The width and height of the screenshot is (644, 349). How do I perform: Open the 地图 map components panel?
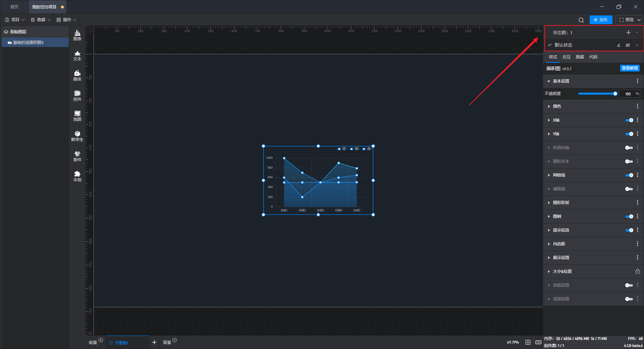(x=77, y=116)
